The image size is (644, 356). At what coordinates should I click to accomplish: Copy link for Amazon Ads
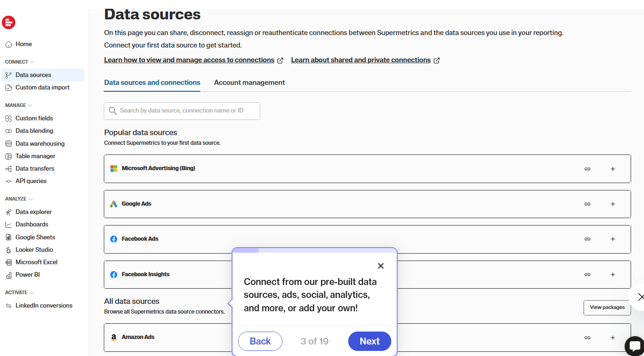[587, 338]
